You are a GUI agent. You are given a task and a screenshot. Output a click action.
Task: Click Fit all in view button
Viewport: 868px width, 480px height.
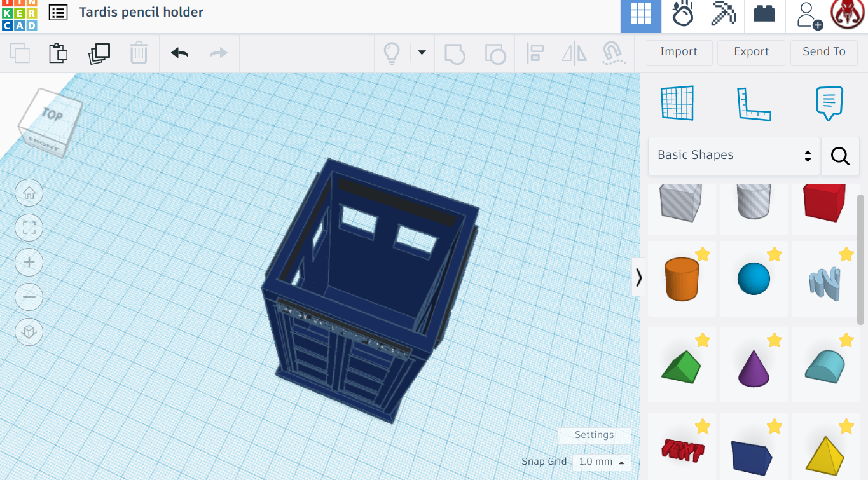29,228
